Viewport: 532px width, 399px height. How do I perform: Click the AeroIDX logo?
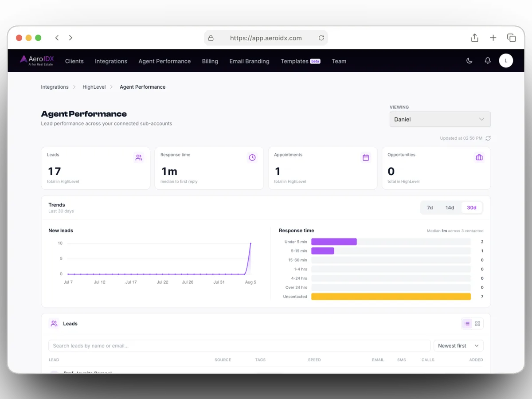click(37, 61)
